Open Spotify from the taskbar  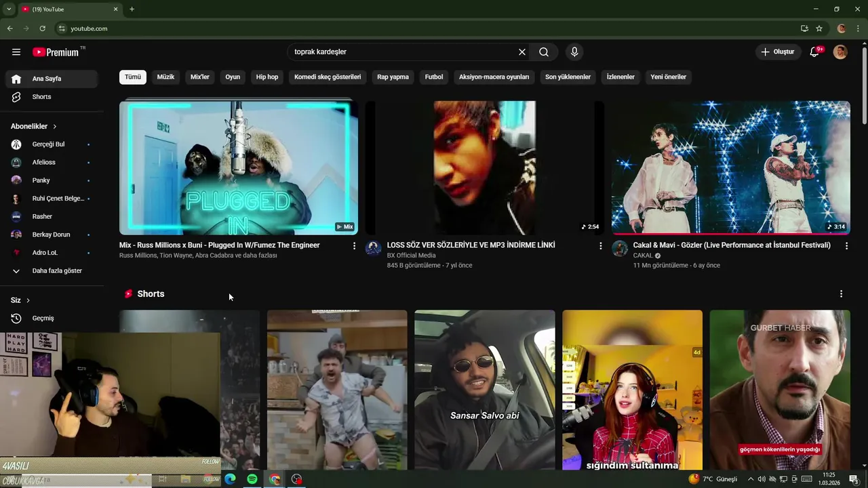tap(252, 479)
